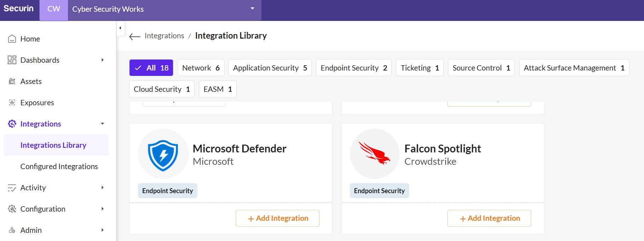Add Integration for Falcon Spotlight
Image resolution: width=644 pixels, height=241 pixels.
489,218
